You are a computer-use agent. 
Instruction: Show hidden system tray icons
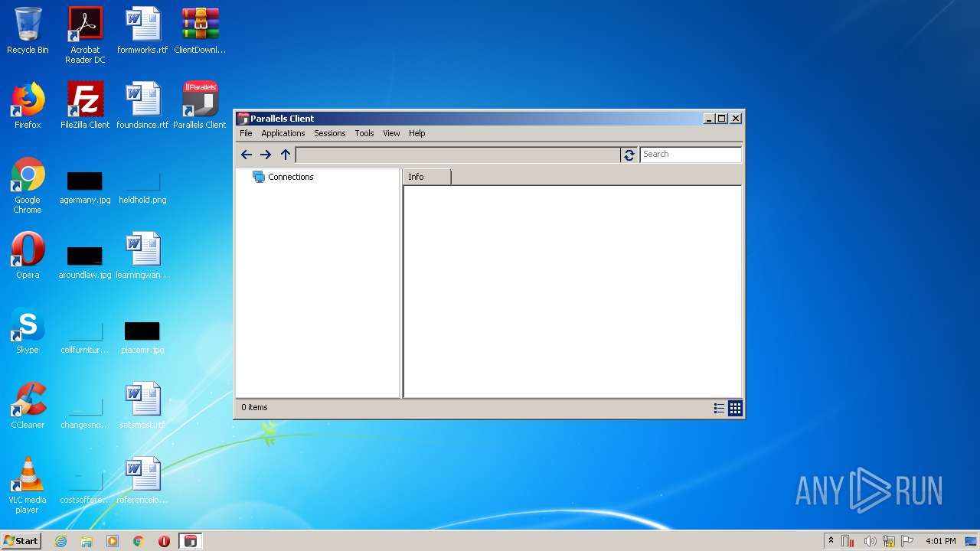tap(831, 541)
